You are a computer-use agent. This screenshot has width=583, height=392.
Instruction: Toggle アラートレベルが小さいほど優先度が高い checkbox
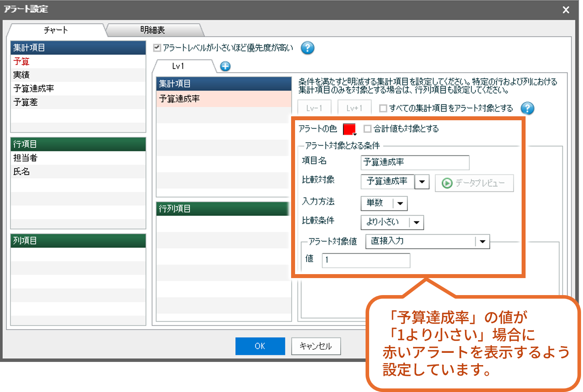157,48
